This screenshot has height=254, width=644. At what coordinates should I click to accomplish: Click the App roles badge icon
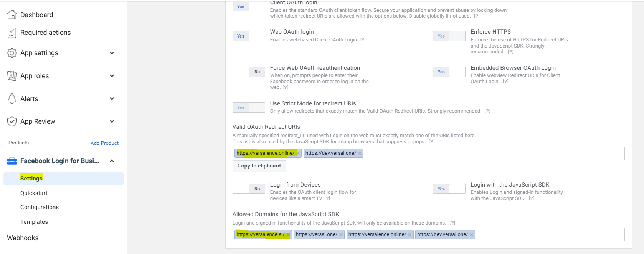[x=12, y=75]
